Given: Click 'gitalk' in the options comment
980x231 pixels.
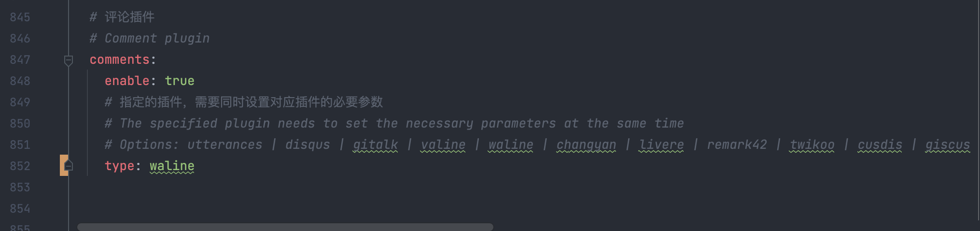Looking at the screenshot, I should coord(376,144).
